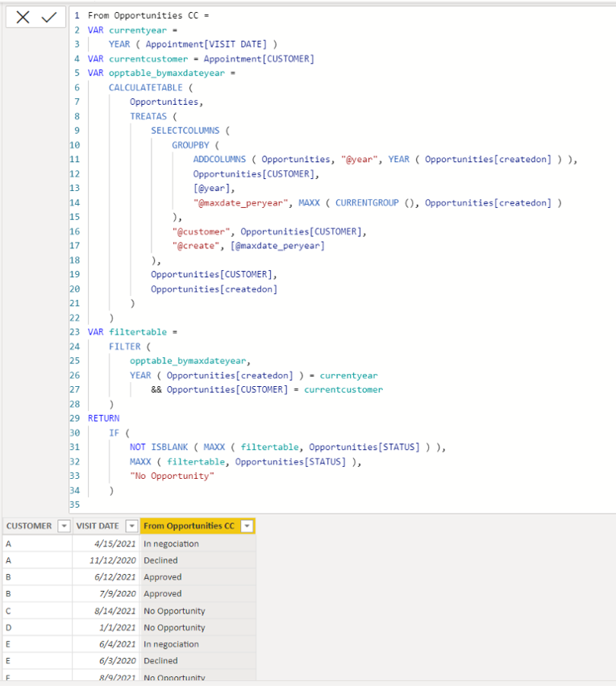Click FILTER function on line 24
The width and height of the screenshot is (616, 686).
pyautogui.click(x=125, y=347)
